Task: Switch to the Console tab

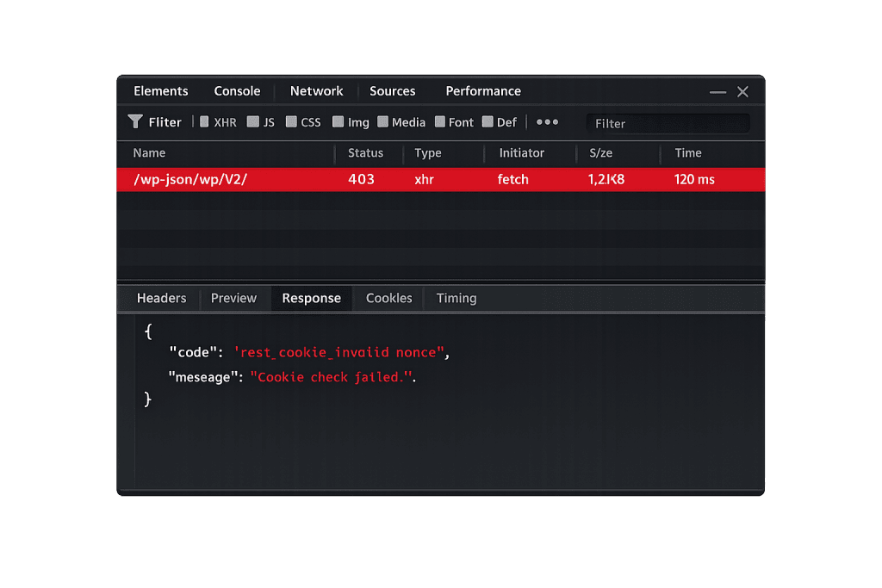Action: (237, 91)
